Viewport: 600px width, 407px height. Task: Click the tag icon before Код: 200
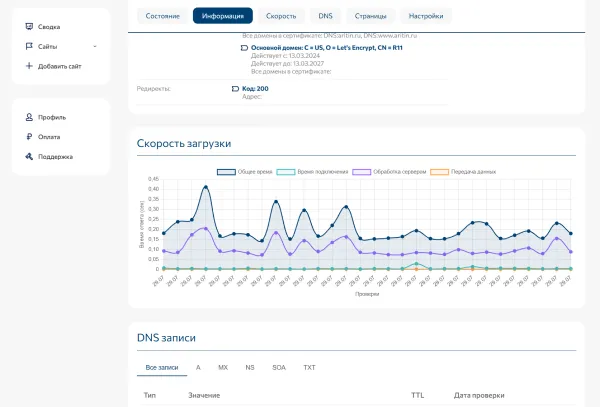(234, 88)
